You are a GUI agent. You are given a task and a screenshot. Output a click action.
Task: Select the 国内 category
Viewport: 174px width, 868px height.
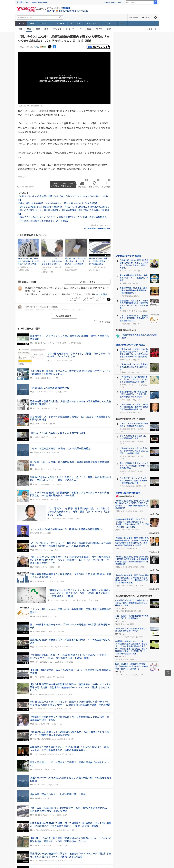(x=29, y=29)
